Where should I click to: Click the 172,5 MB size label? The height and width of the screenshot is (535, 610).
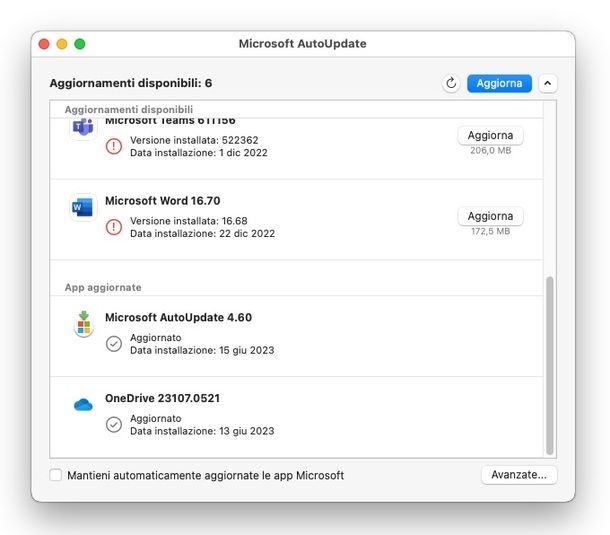pos(491,231)
